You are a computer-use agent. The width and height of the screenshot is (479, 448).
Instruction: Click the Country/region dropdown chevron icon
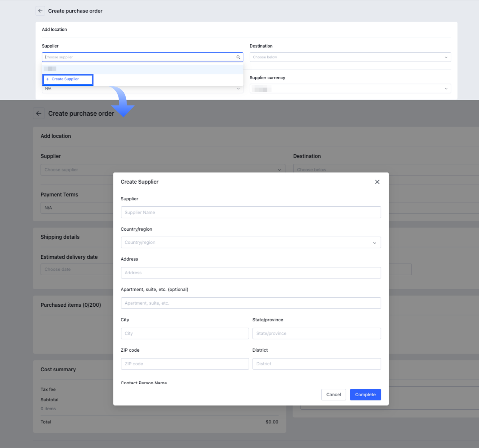[x=375, y=243]
